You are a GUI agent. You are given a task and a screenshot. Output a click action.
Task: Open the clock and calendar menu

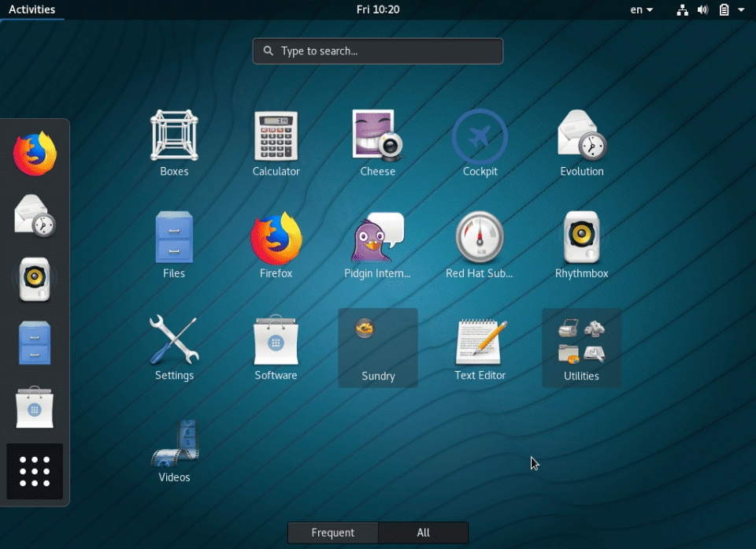point(378,9)
